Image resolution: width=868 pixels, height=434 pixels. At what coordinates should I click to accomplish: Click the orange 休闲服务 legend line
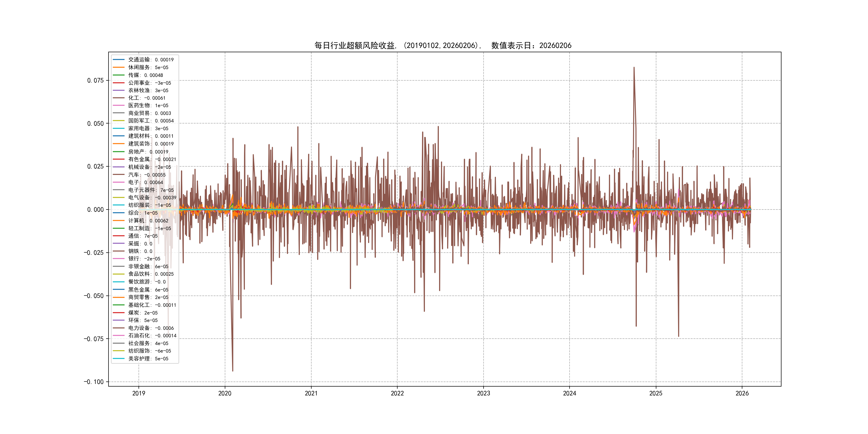point(119,68)
